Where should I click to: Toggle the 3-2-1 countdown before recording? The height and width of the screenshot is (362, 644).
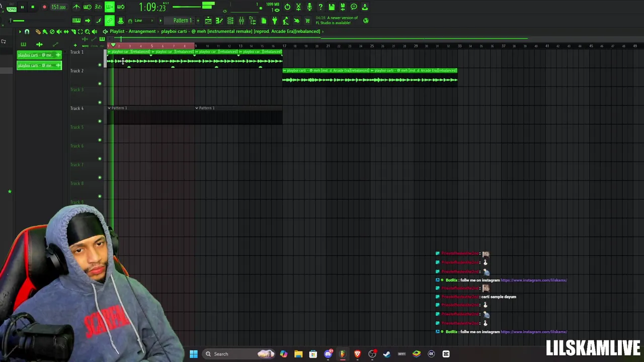tap(98, 7)
